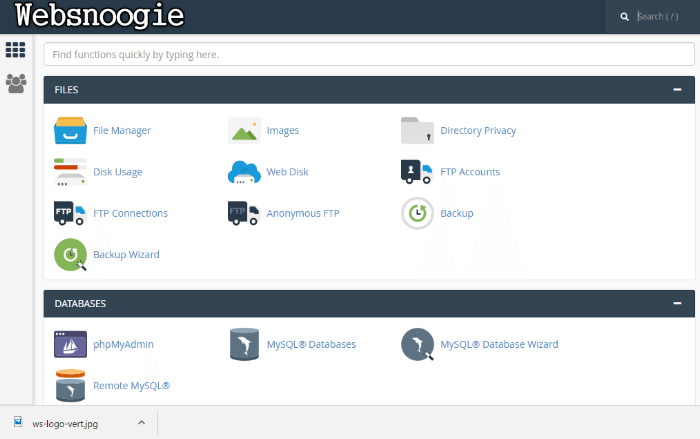Open the File Manager icon
The height and width of the screenshot is (439, 700).
pyautogui.click(x=70, y=130)
